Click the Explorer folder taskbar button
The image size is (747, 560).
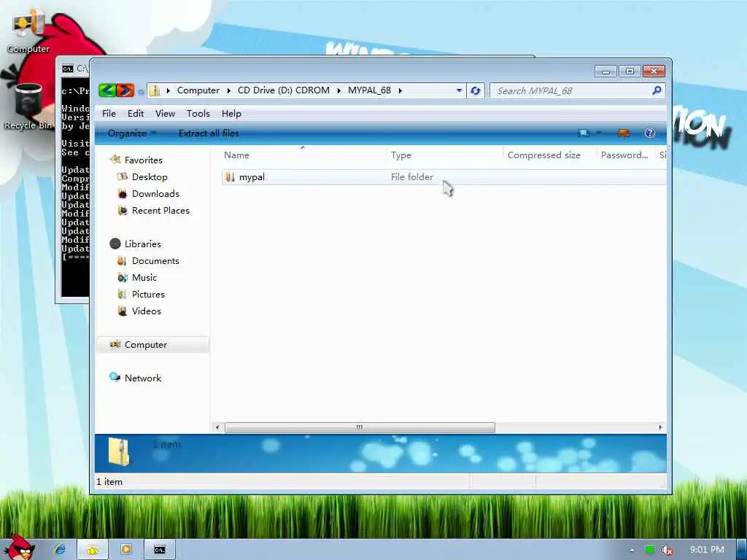(93, 550)
